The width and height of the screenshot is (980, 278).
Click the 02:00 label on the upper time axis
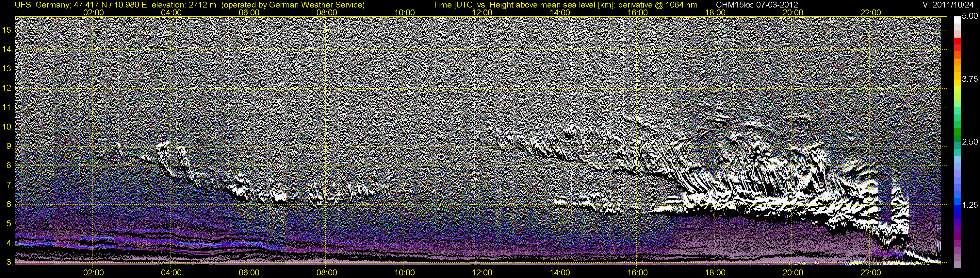[x=93, y=12]
